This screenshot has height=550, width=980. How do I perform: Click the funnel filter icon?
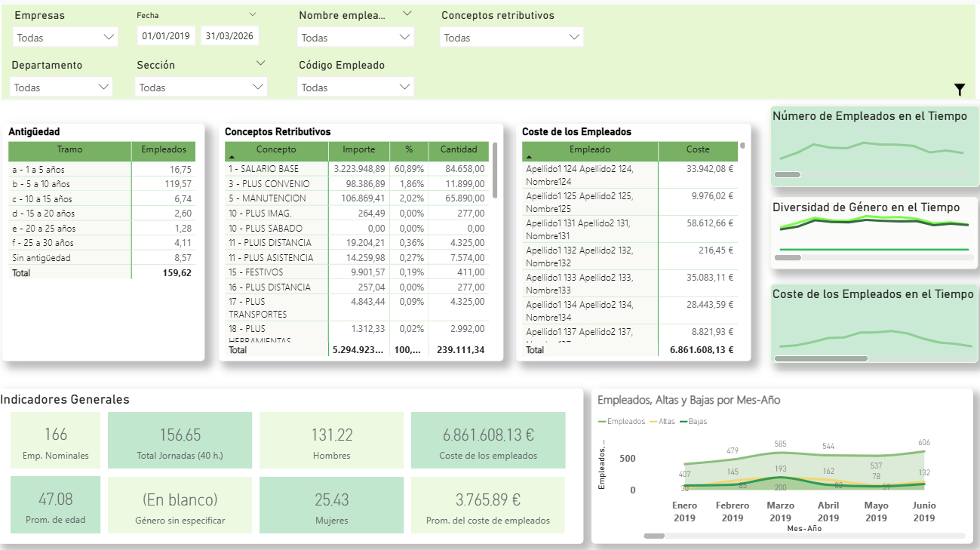coord(959,90)
